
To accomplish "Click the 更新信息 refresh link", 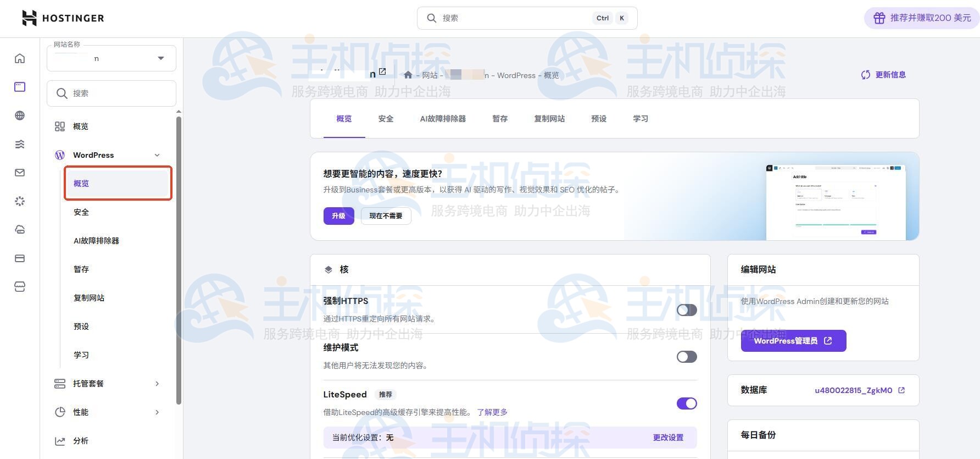I will pyautogui.click(x=883, y=75).
